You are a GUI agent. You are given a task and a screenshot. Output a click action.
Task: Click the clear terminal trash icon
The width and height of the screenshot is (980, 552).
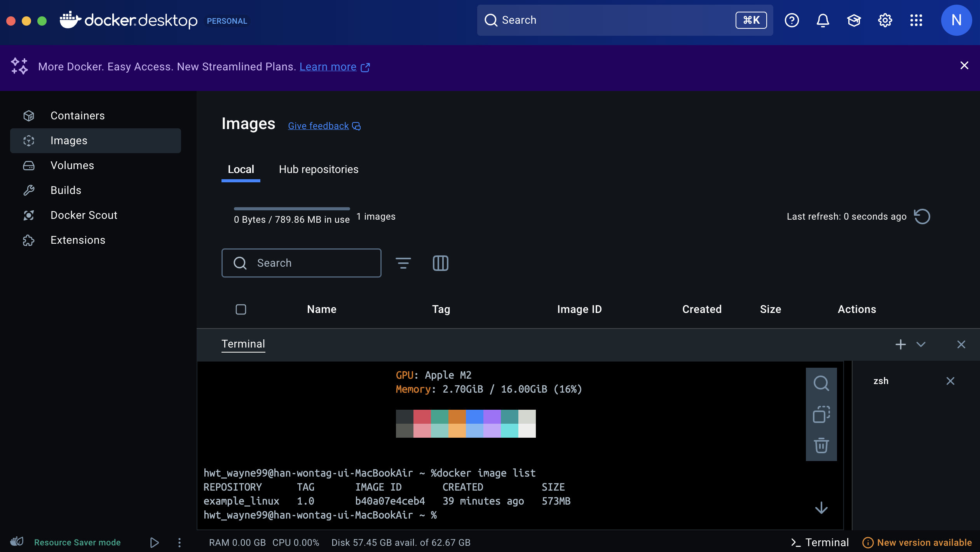click(821, 445)
